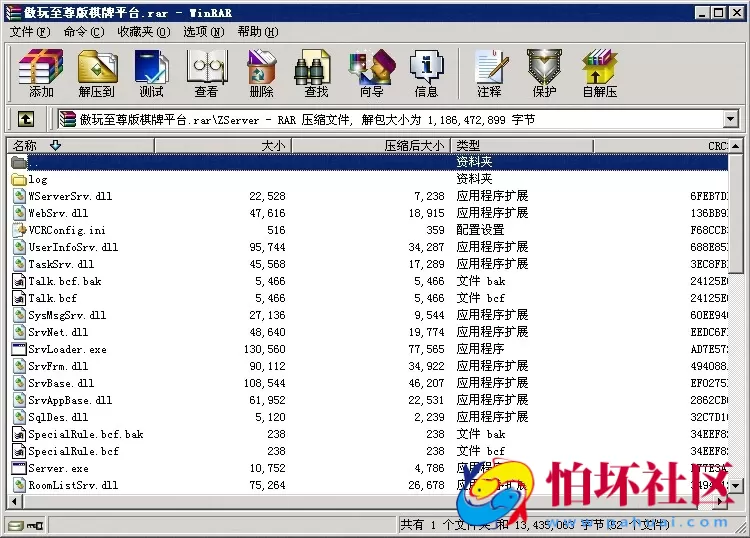
Task: Sort by 压缩后大小 column header
Action: click(371, 145)
